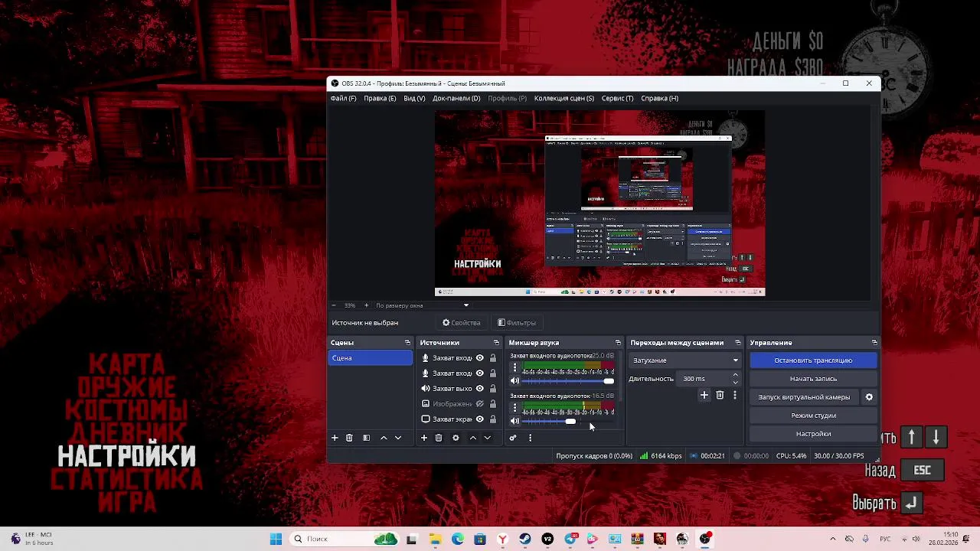This screenshot has height=551, width=980.
Task: Lock the Захват выхо source
Action: [x=493, y=389]
